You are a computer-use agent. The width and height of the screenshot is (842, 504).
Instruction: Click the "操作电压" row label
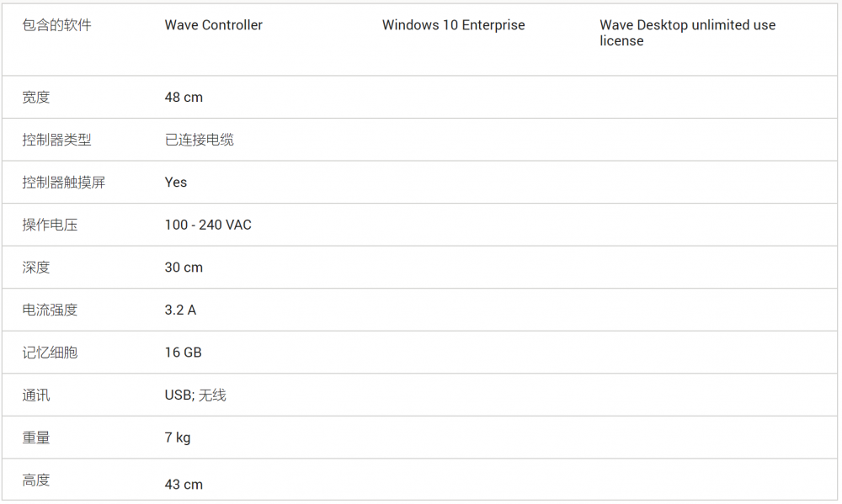point(50,225)
